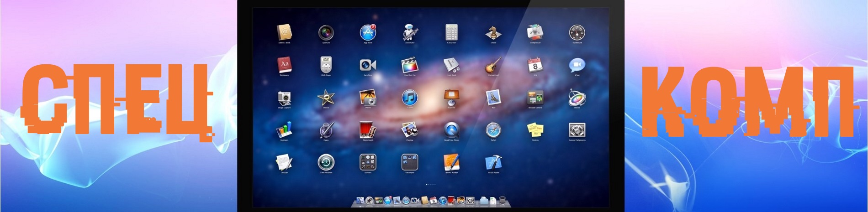
Task: Open GarageBand guitar icon
Action: tap(493, 65)
